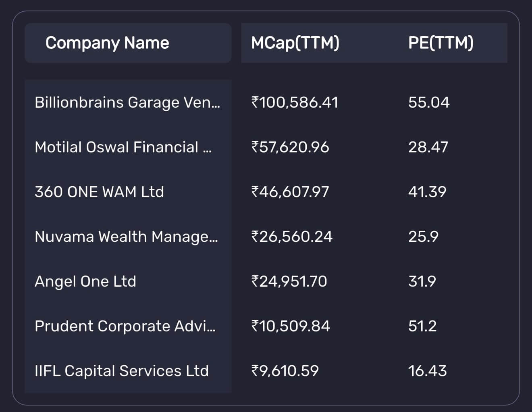Select the Motilal Oswal Financial company name
This screenshot has width=532, height=412.
pyautogui.click(x=123, y=147)
